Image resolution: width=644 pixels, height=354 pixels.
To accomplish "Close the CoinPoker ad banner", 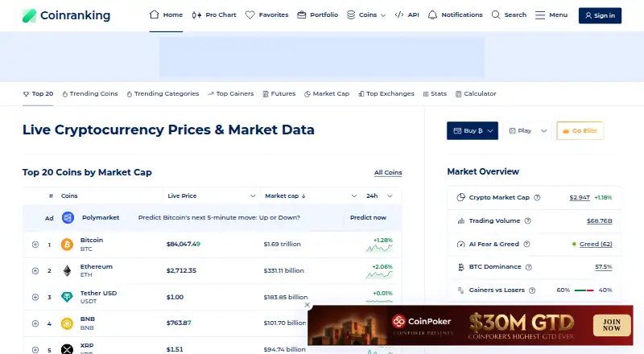I will [307, 305].
